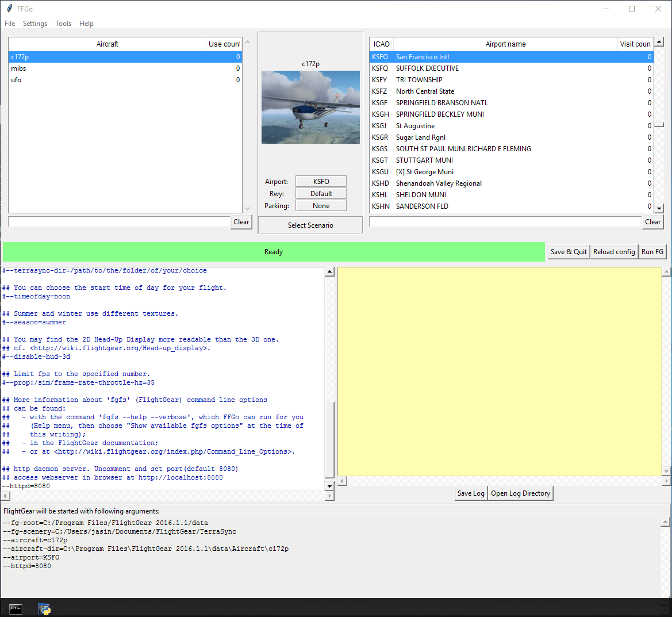Click --airport=KSFO in arguments summary

pos(31,557)
